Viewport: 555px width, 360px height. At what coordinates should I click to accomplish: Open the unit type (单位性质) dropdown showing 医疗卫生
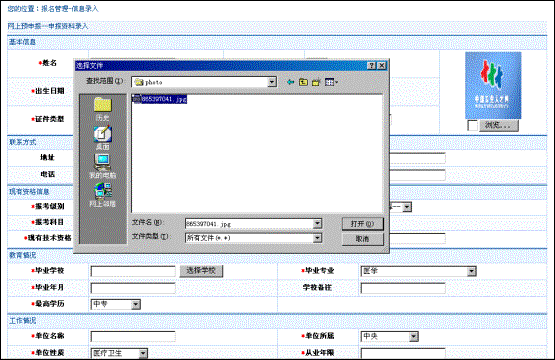click(119, 353)
